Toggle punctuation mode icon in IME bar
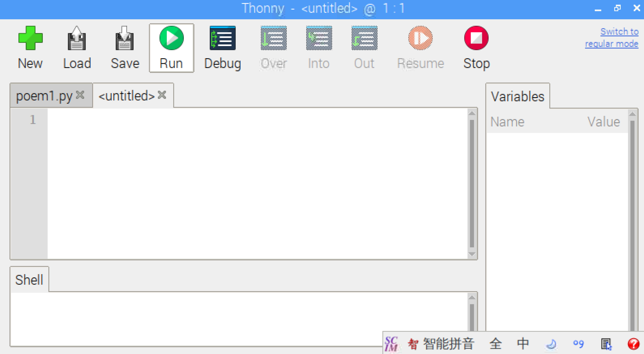Viewport: 644px width, 354px height. (x=579, y=344)
